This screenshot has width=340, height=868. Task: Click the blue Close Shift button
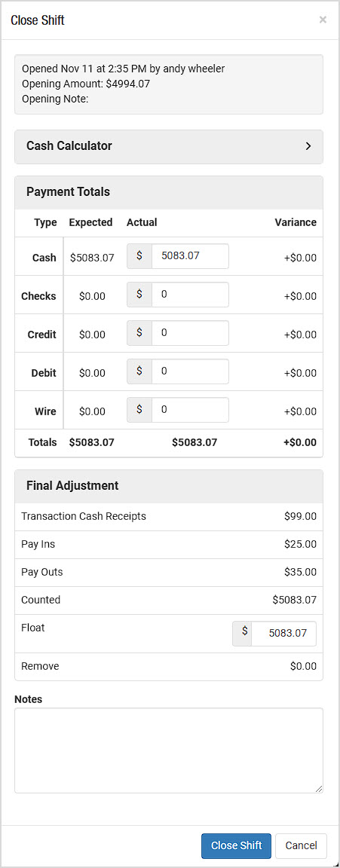pos(237,846)
